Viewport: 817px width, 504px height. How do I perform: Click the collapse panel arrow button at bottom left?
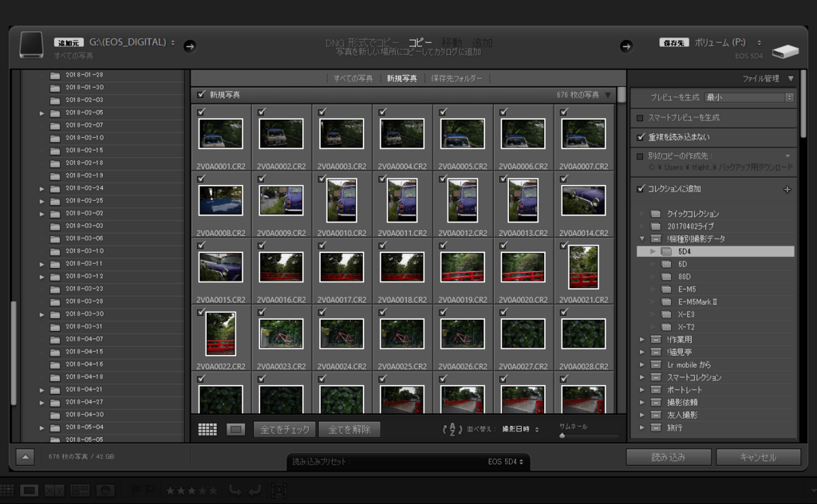point(25,457)
